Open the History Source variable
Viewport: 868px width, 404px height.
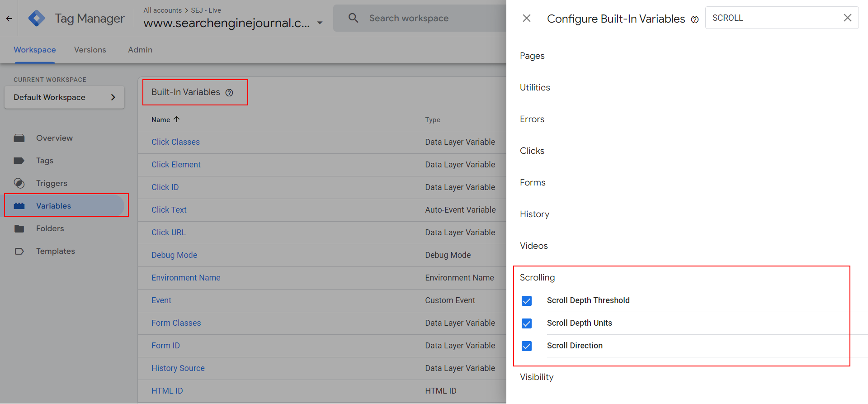(178, 368)
